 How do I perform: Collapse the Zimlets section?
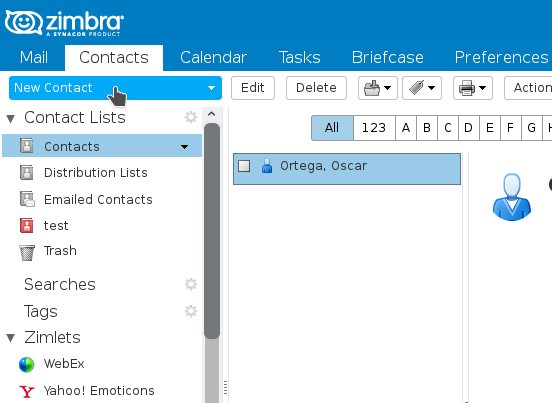tap(11, 338)
